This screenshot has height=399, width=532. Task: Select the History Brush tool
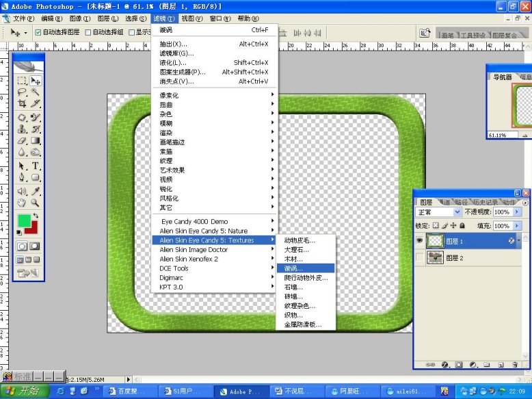pyautogui.click(x=36, y=129)
